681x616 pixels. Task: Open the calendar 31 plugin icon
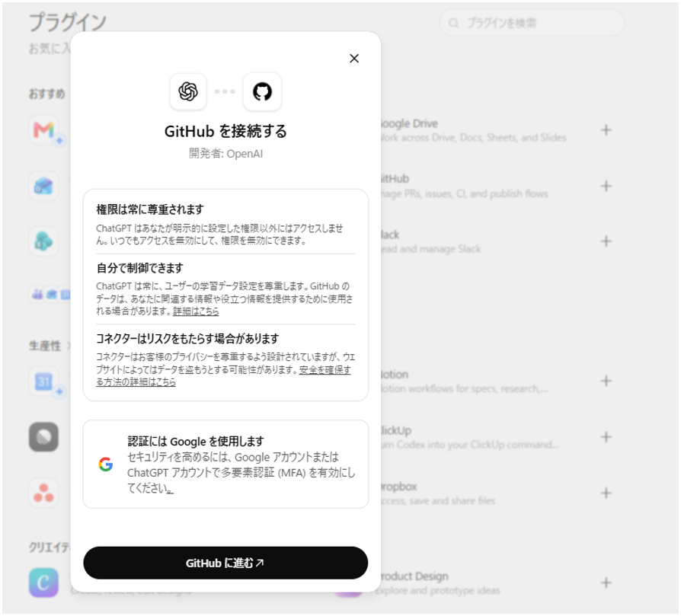coord(44,381)
